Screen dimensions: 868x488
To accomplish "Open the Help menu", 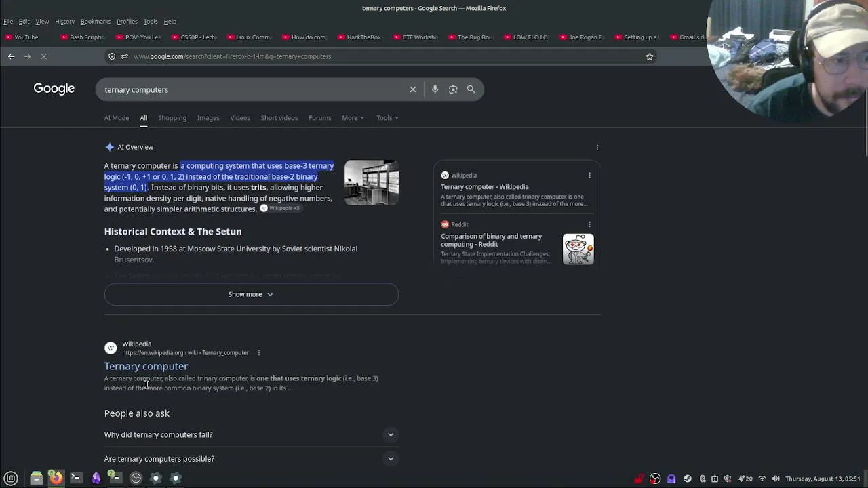I will coord(170,22).
